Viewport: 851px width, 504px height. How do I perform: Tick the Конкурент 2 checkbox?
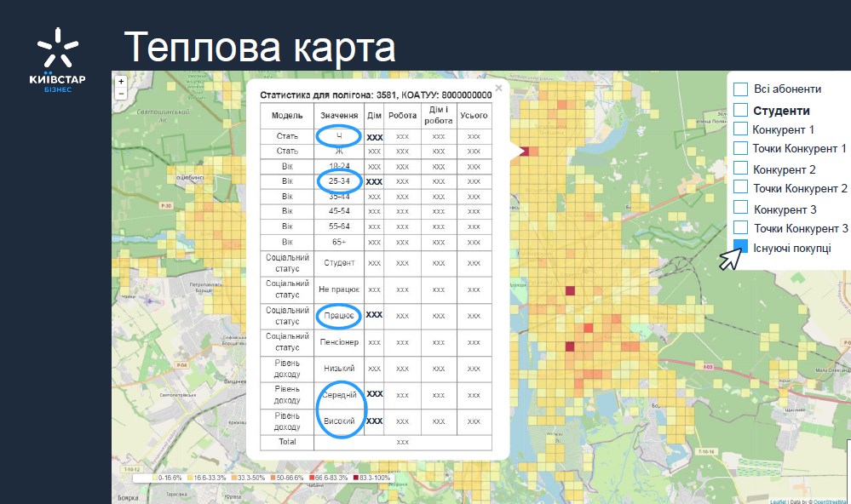741,169
